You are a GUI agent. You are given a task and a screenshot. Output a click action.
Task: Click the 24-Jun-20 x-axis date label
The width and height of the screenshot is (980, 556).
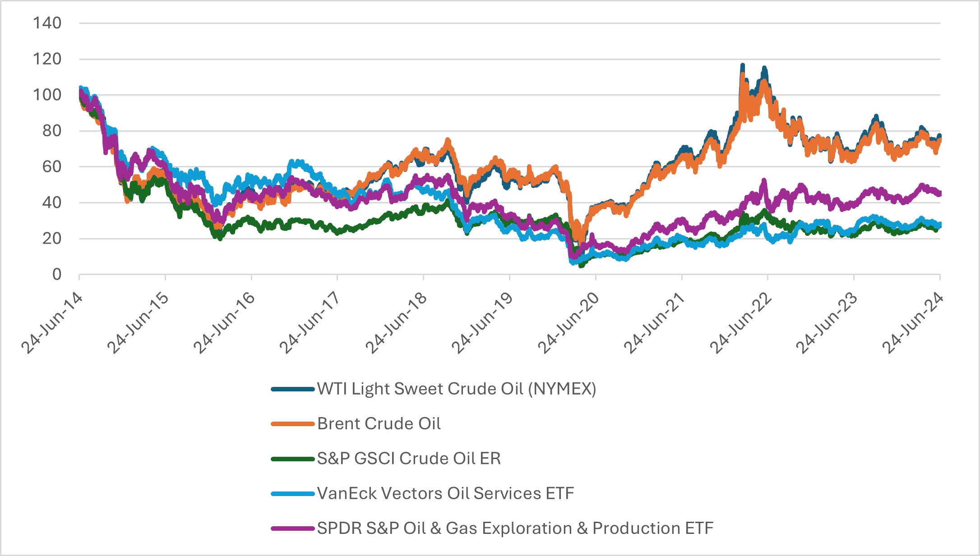pyautogui.click(x=569, y=323)
